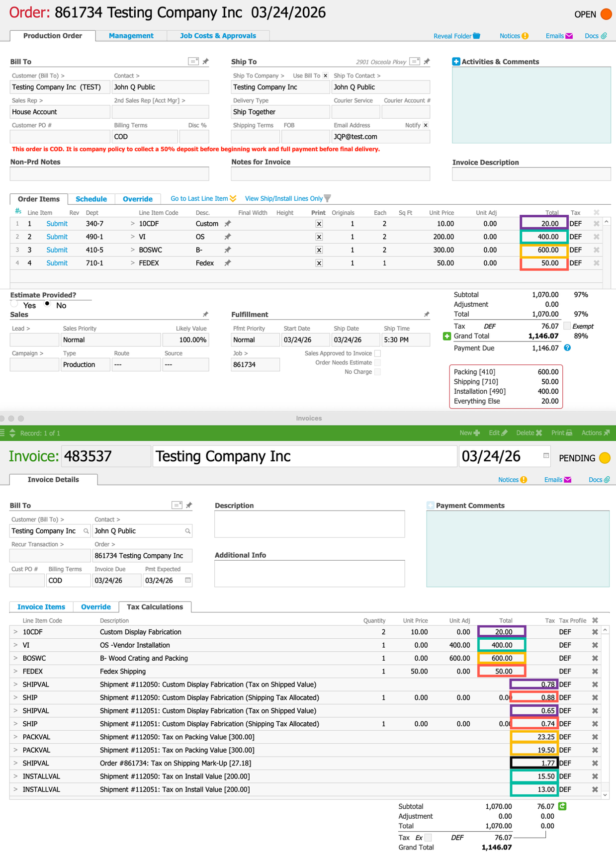The image size is (616, 858).
Task: Toggle Print checkbox on 10CDF line
Action: (319, 224)
